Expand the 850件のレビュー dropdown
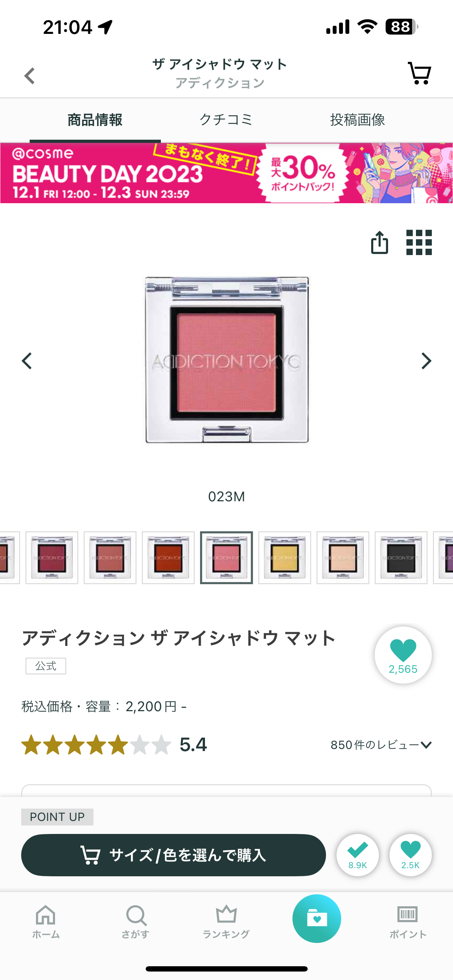The height and width of the screenshot is (980, 453). (381, 745)
